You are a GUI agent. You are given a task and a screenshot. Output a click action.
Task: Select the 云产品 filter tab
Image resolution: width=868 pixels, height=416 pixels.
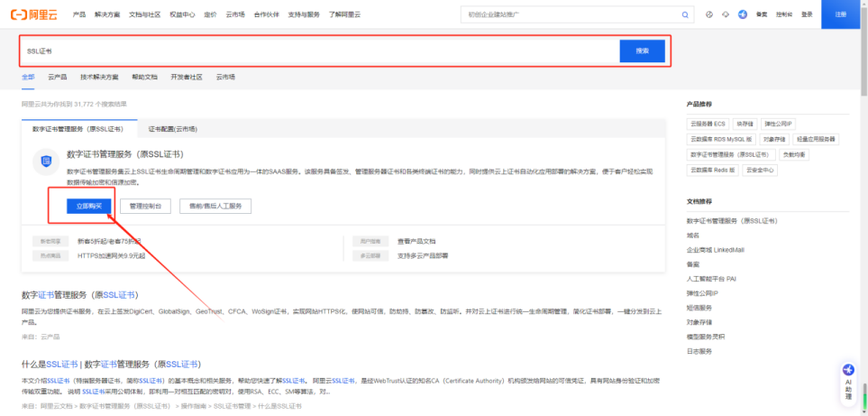[x=58, y=77]
